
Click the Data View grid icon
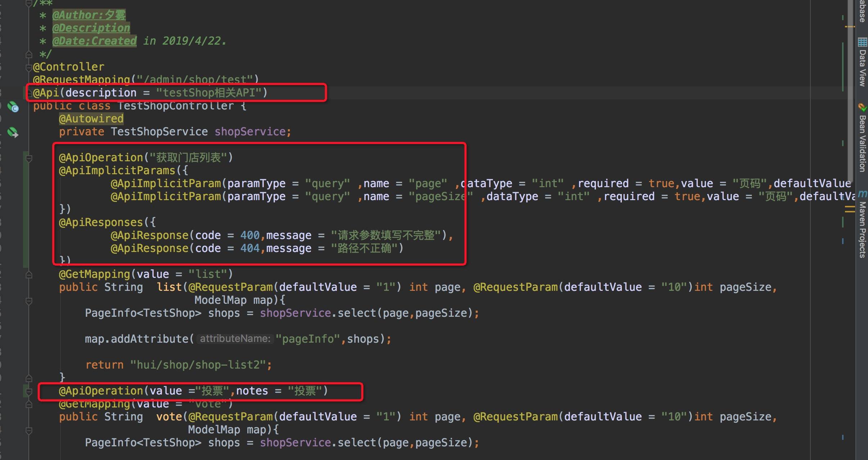(x=862, y=42)
